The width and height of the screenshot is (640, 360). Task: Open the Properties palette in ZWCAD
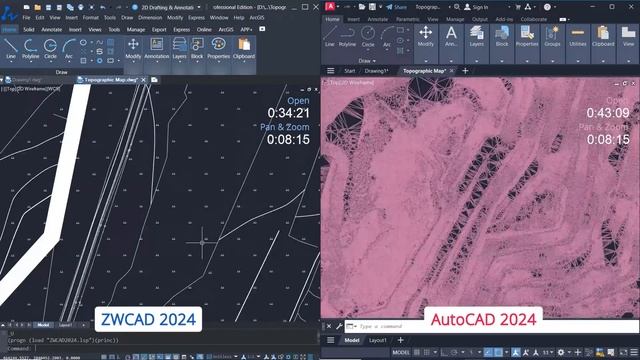[x=218, y=49]
